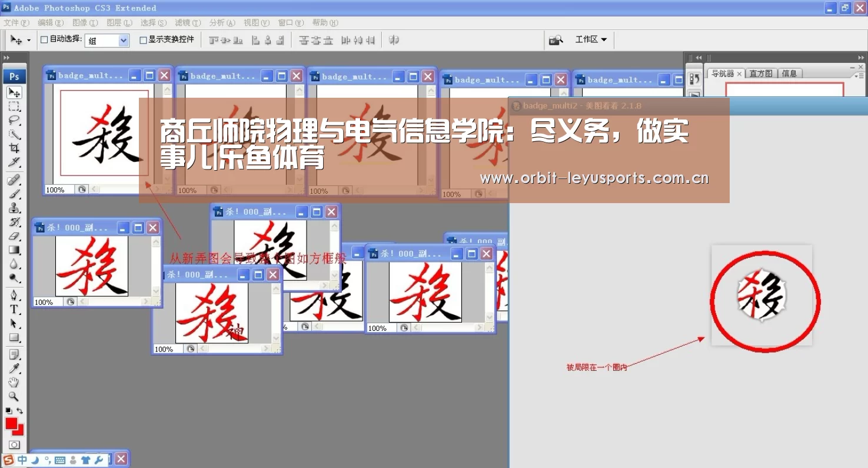Select the Brush tool
The width and height of the screenshot is (868, 468).
tap(14, 194)
